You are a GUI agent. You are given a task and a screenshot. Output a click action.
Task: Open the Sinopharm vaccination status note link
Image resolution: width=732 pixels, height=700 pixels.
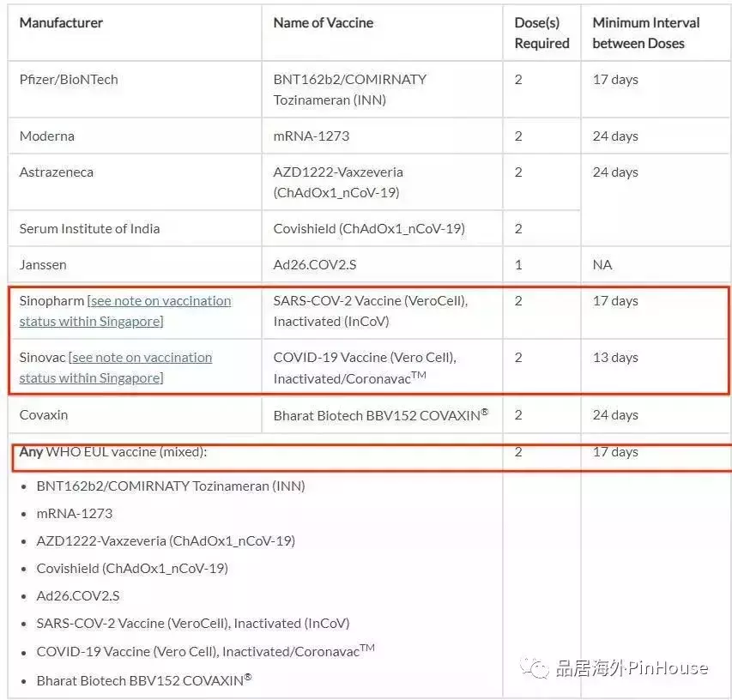coord(160,301)
